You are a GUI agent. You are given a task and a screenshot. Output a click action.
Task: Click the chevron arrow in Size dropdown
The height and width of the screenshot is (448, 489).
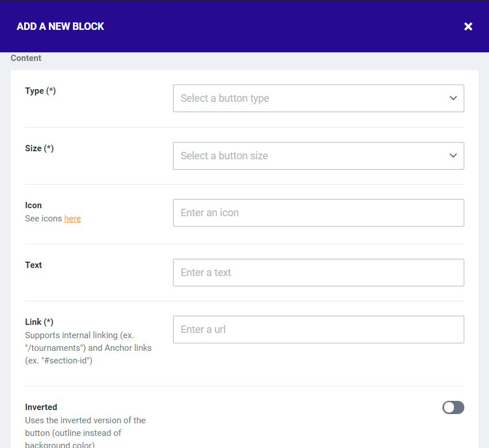453,156
